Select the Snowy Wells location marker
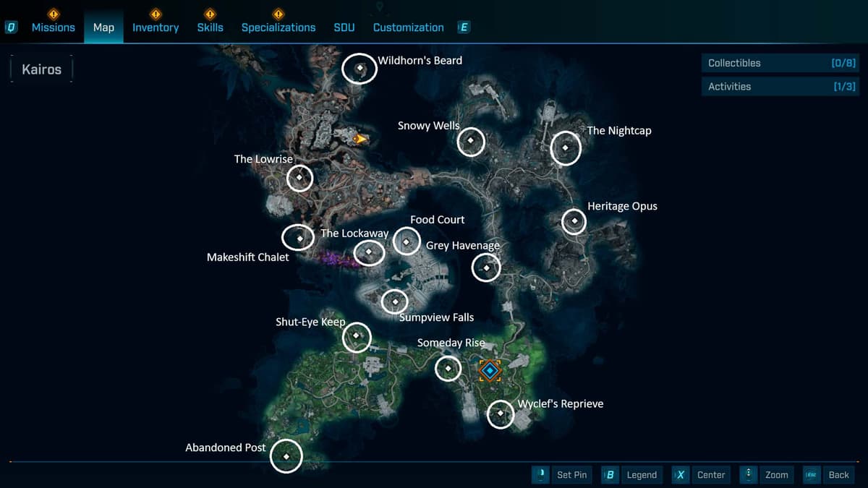This screenshot has height=488, width=868. (x=471, y=140)
